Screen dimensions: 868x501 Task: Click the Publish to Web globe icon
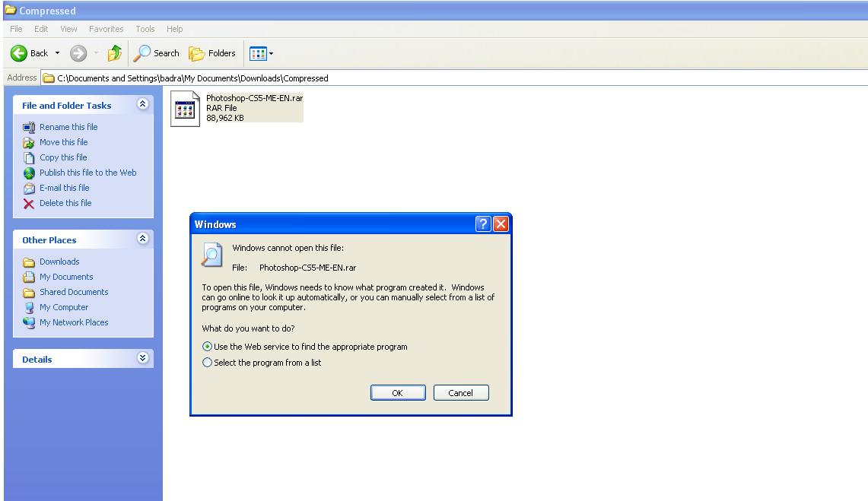tap(29, 173)
